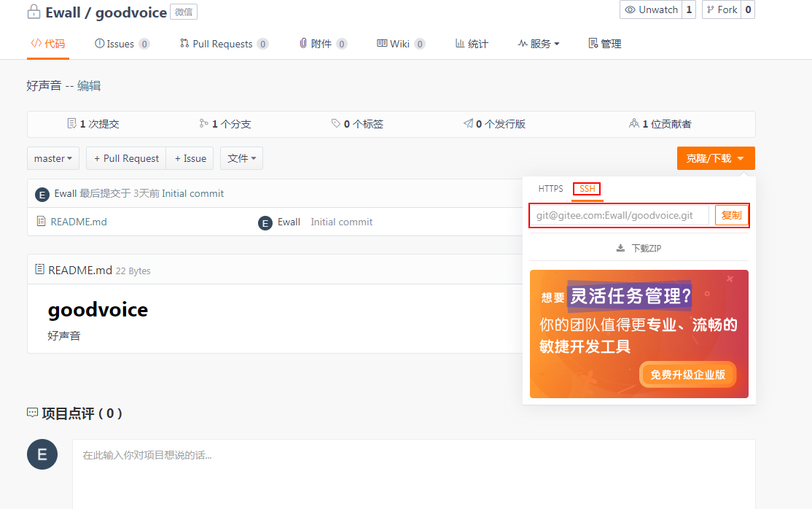
Task: Click the tag icon beside 0 个标签
Action: point(335,123)
